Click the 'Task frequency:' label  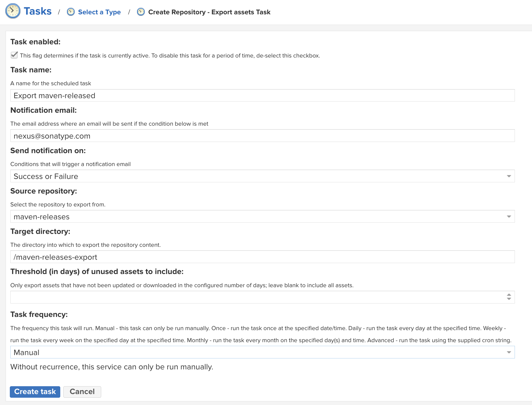pos(39,314)
